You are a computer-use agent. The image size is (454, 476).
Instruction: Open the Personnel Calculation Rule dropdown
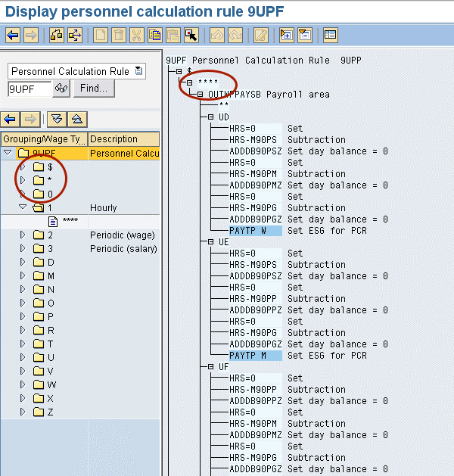[138, 71]
